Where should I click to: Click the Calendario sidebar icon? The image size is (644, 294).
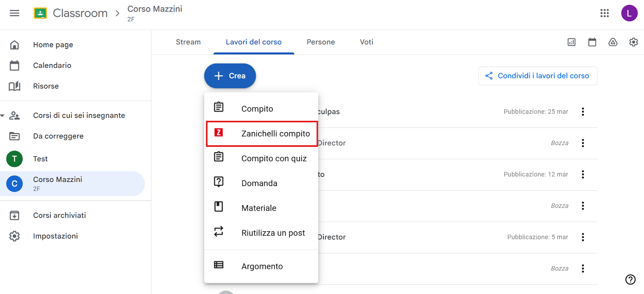[x=14, y=65]
